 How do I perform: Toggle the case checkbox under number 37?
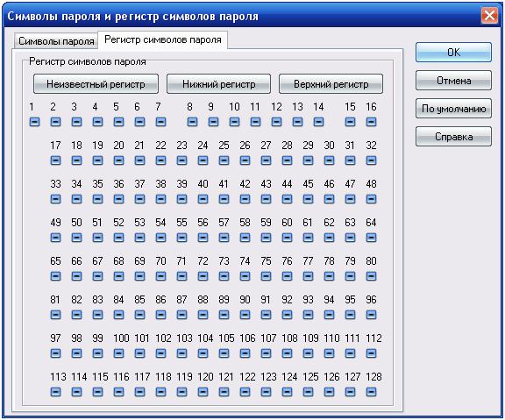(x=139, y=199)
